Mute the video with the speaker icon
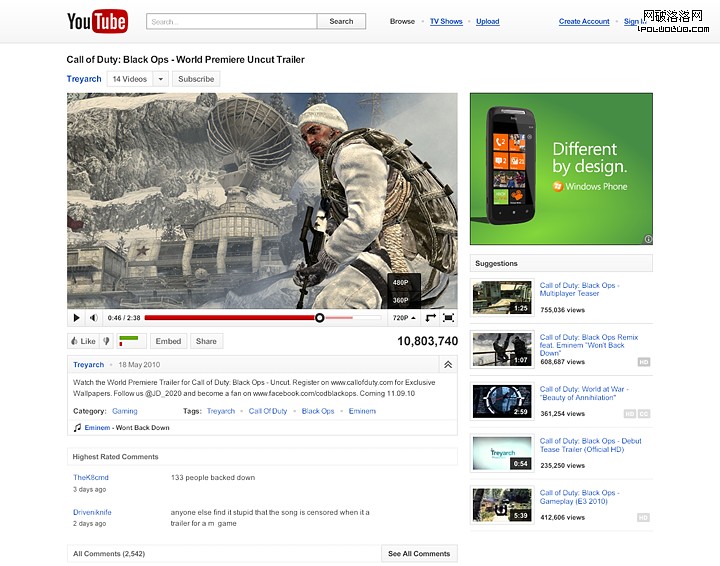The width and height of the screenshot is (720, 566). coord(93,318)
